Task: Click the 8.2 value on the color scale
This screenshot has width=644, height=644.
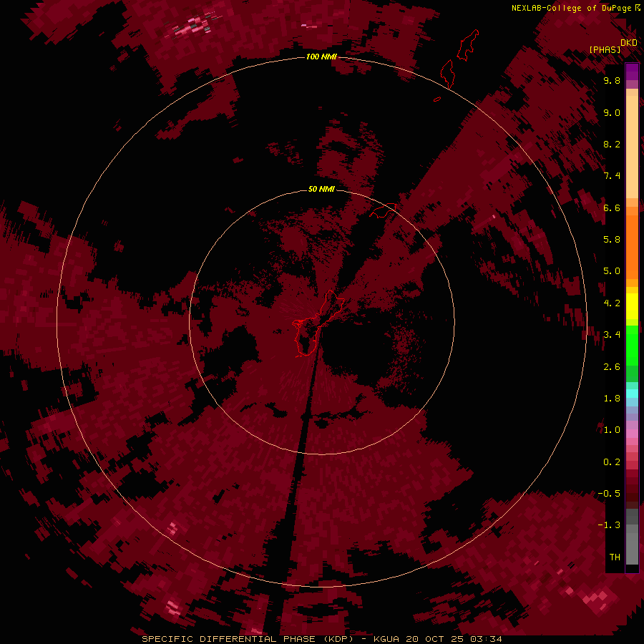Action: point(612,144)
